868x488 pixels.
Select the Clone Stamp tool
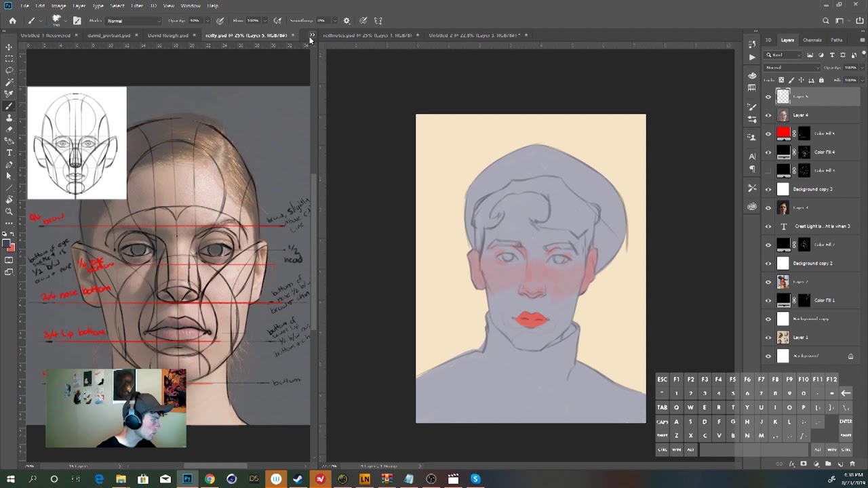[x=9, y=118]
